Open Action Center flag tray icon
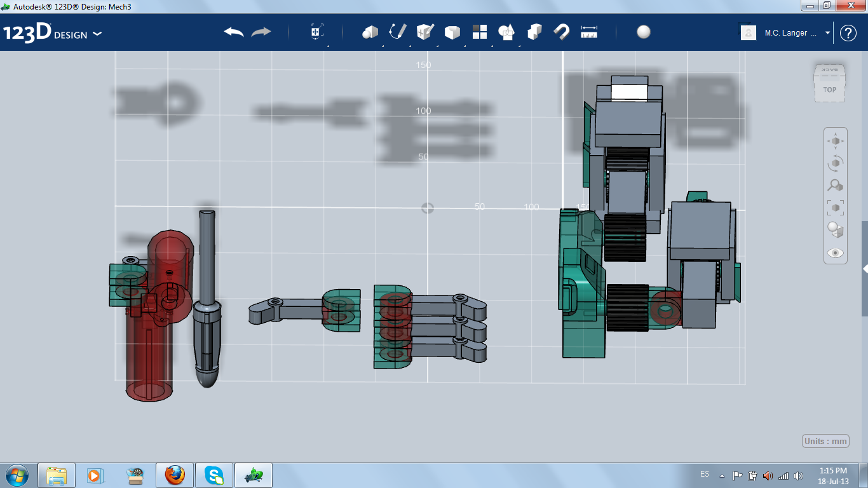The width and height of the screenshot is (868, 488). coord(737,475)
